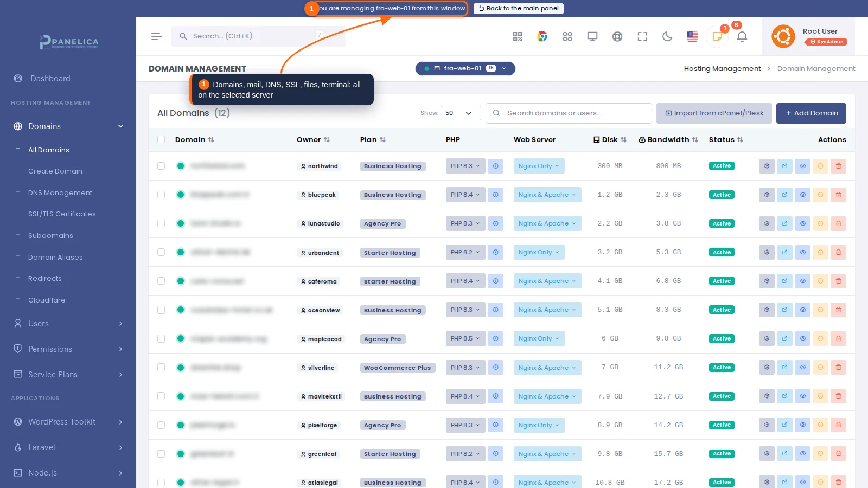Open Subdomains submenu item
The width and height of the screenshot is (868, 488).
click(x=50, y=236)
